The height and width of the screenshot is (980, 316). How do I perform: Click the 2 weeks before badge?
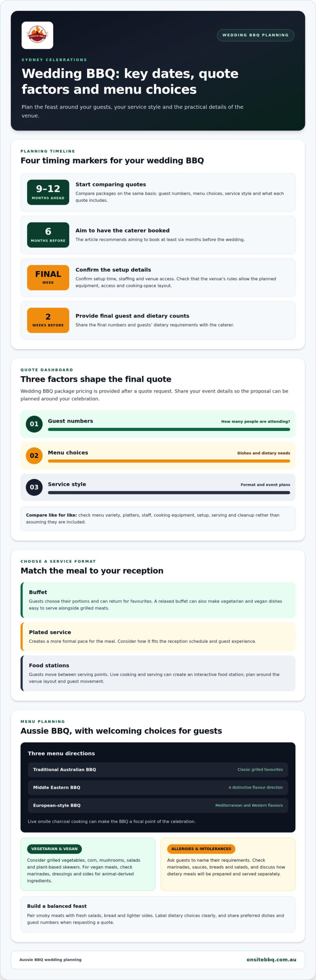(x=48, y=320)
